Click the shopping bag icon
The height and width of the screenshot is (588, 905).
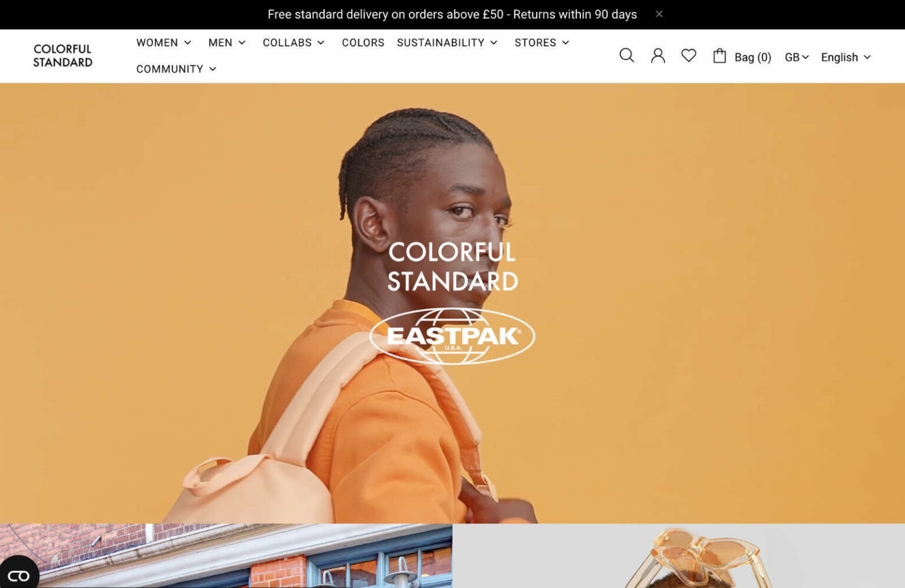pos(719,56)
